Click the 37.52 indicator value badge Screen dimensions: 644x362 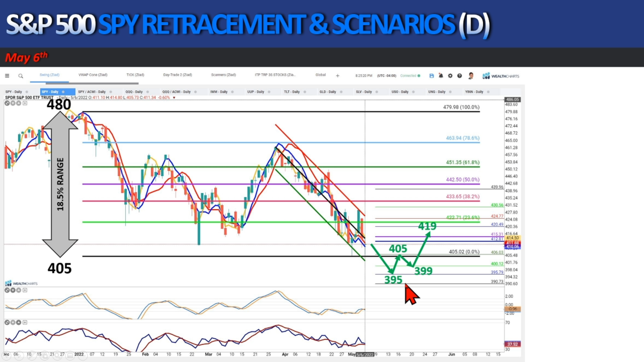point(512,344)
